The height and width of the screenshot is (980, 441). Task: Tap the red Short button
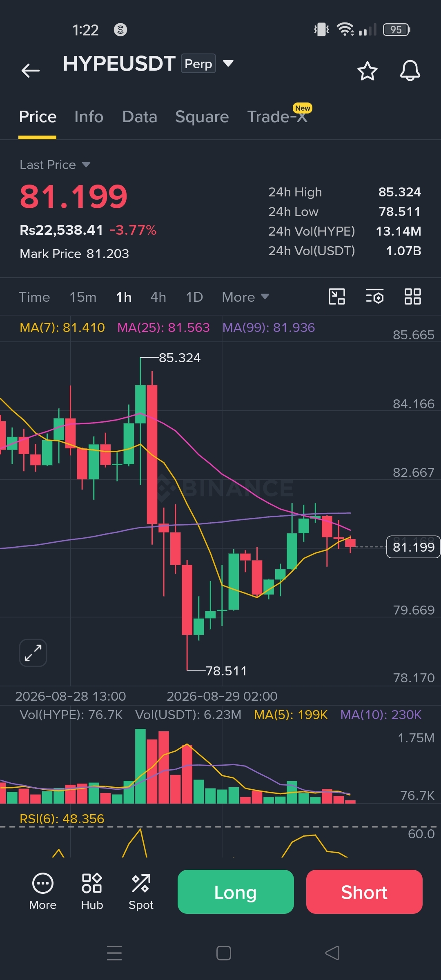click(364, 892)
